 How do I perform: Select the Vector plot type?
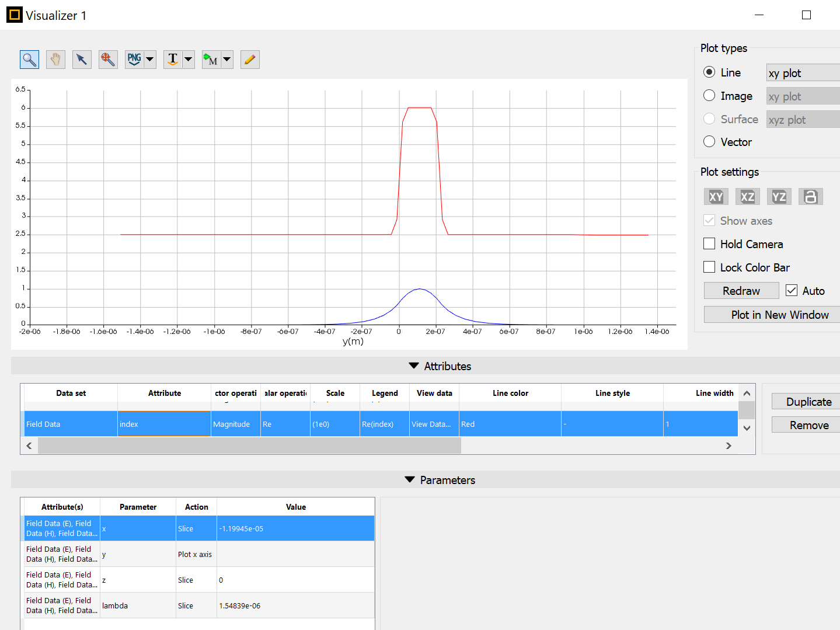[709, 142]
